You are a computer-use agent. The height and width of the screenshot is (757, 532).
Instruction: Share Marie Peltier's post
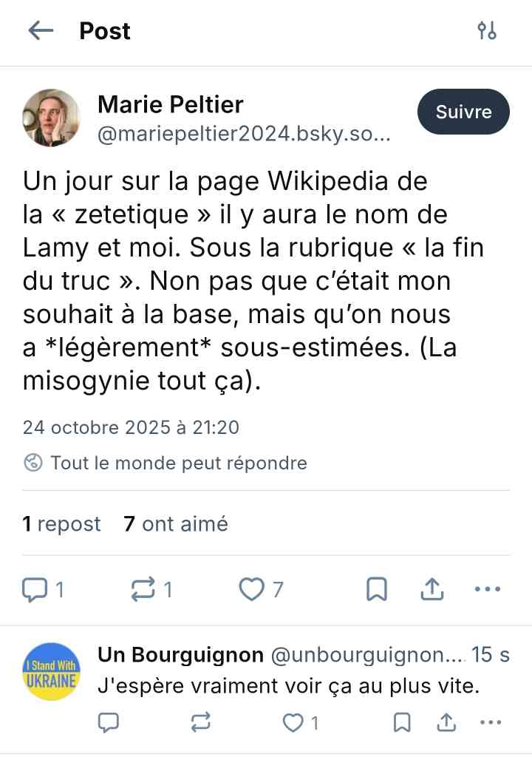[431, 589]
